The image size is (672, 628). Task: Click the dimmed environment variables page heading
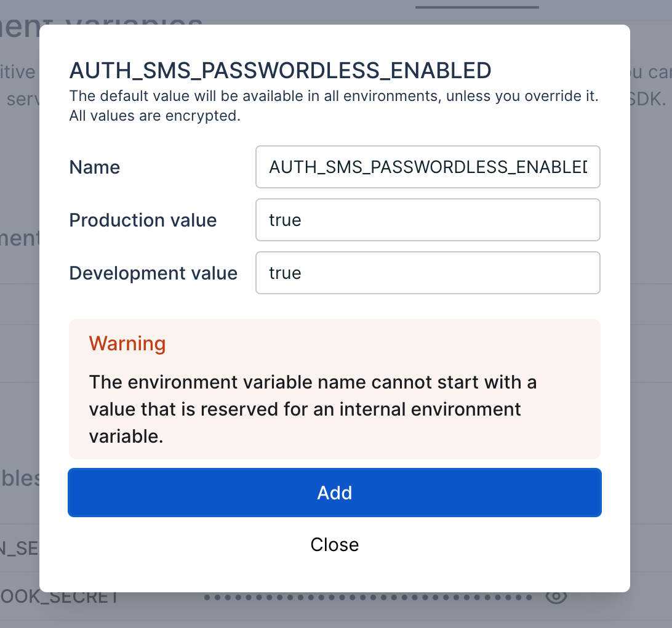coord(101,25)
